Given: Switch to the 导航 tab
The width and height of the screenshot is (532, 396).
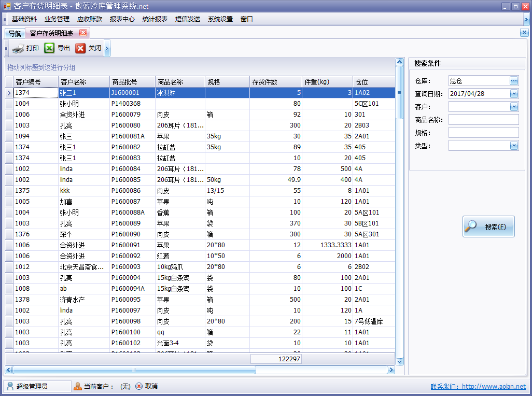Looking at the screenshot, I should coord(15,34).
